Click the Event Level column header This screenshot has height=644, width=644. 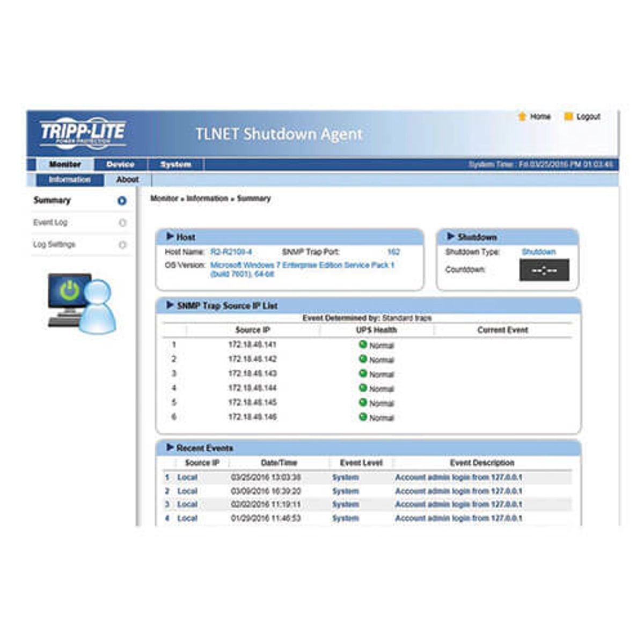click(x=361, y=463)
